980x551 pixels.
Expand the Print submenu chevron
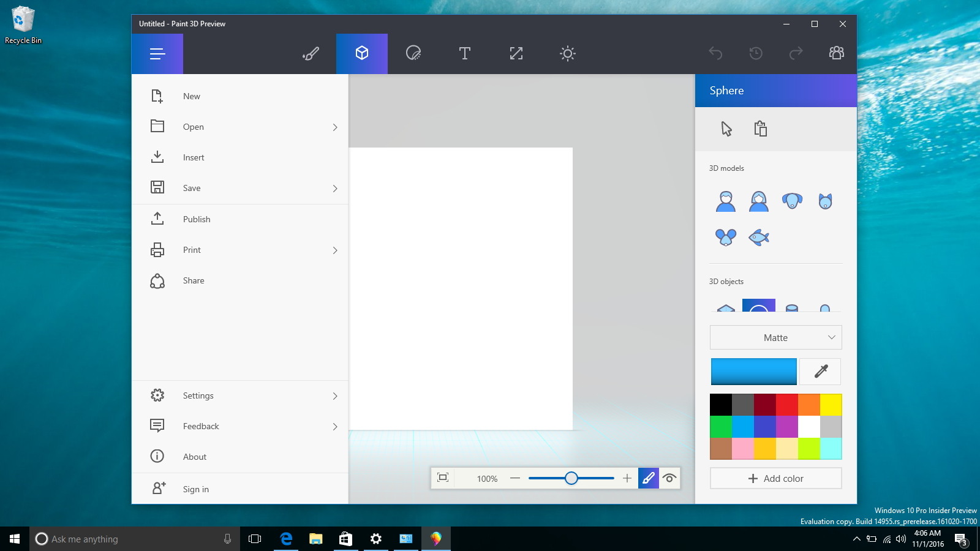tap(335, 250)
